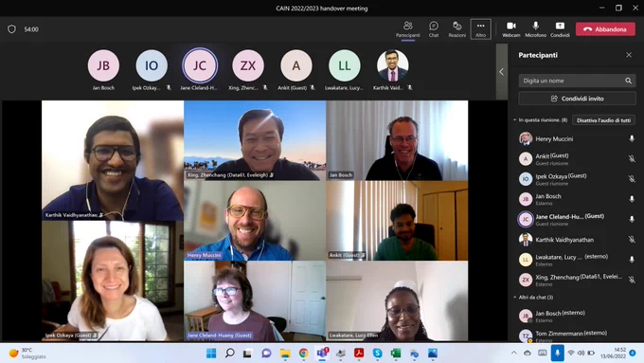644x363 pixels.
Task: Select Henry Muccini in the participants list
Action: [576, 139]
